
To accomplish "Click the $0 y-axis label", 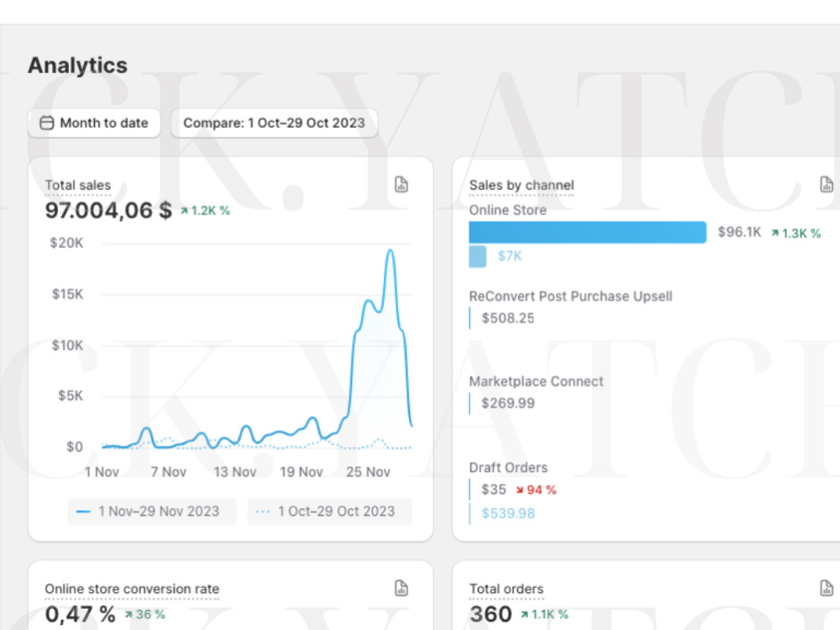I will (75, 447).
